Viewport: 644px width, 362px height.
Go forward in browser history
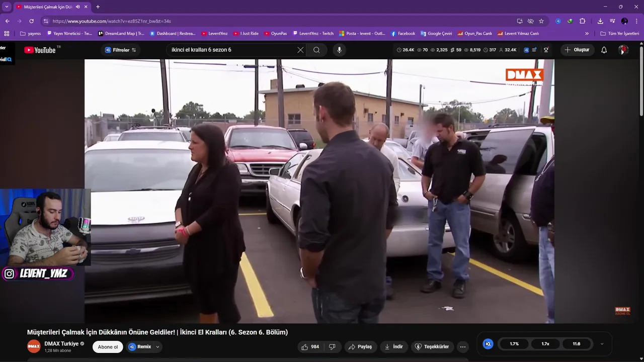point(19,21)
